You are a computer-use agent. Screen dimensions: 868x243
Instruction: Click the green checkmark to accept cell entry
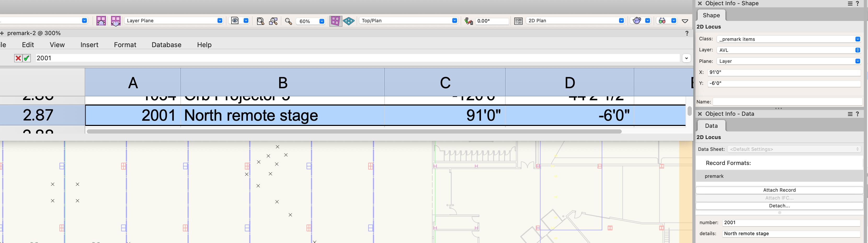tap(27, 58)
